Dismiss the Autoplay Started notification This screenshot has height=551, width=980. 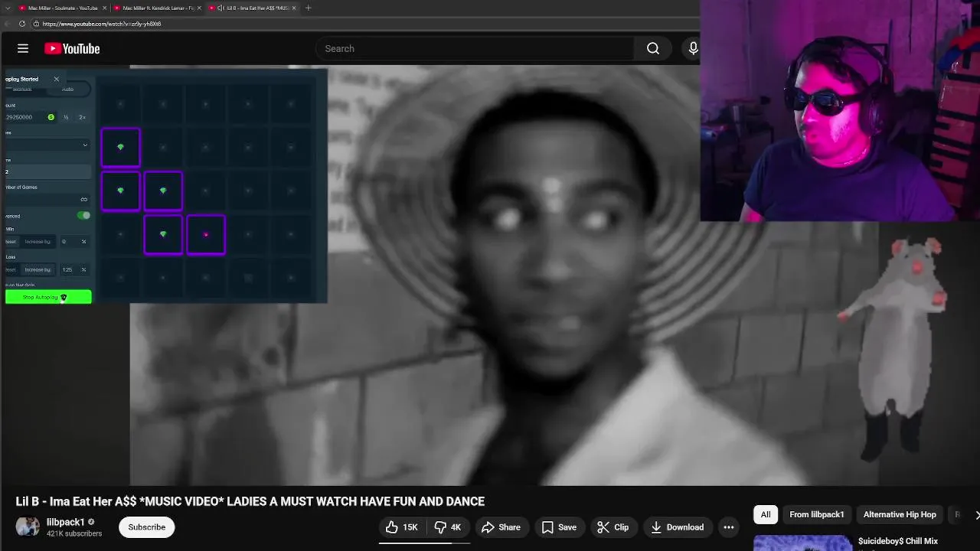56,79
